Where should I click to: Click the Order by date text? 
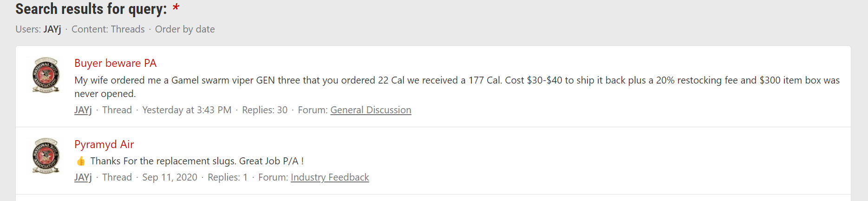click(185, 29)
